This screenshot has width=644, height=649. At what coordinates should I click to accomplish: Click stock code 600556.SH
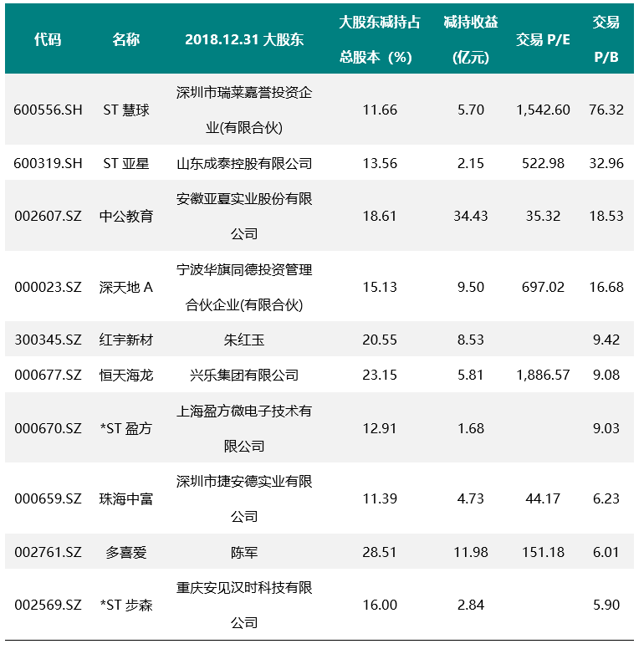pos(48,110)
